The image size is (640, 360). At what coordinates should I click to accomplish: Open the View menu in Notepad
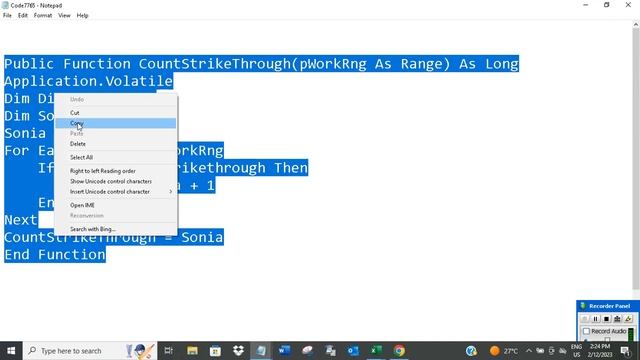(x=64, y=16)
